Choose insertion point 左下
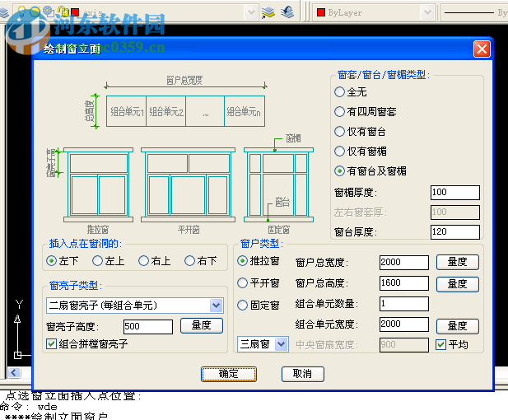Image resolution: width=508 pixels, height=420 pixels. 51,261
